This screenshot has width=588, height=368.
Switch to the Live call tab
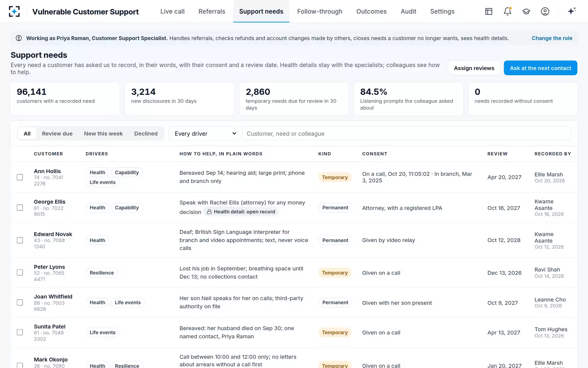172,11
